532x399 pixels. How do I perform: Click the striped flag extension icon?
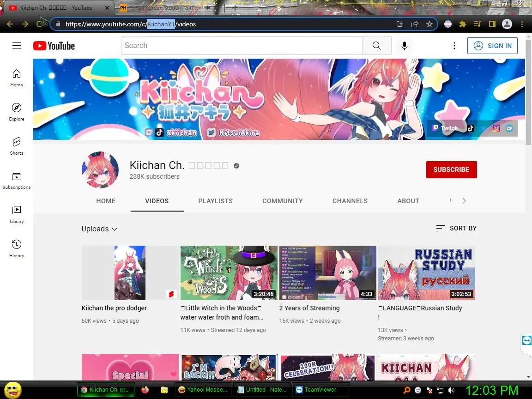[x=448, y=24]
